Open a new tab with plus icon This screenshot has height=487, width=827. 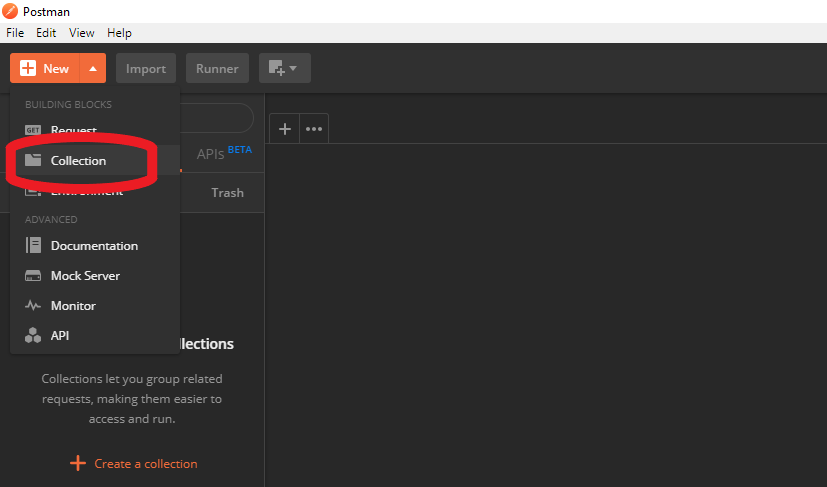285,129
